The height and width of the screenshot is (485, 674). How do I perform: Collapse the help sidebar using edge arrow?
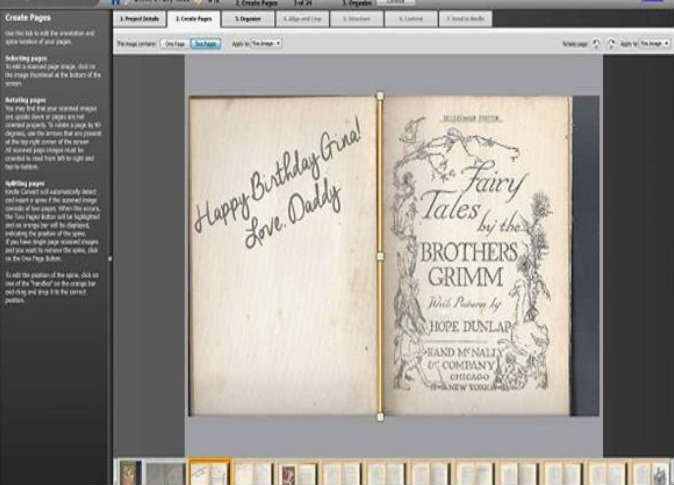click(110, 258)
